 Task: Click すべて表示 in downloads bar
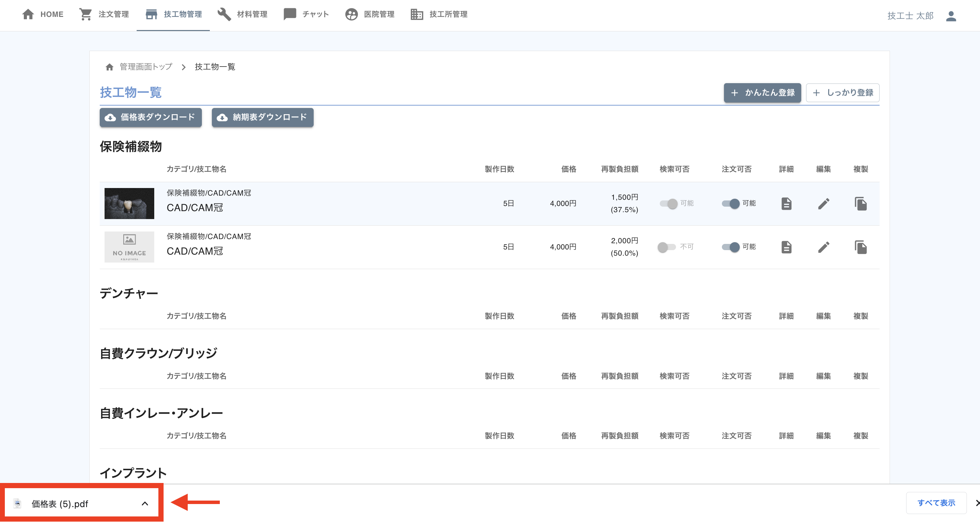click(x=936, y=503)
